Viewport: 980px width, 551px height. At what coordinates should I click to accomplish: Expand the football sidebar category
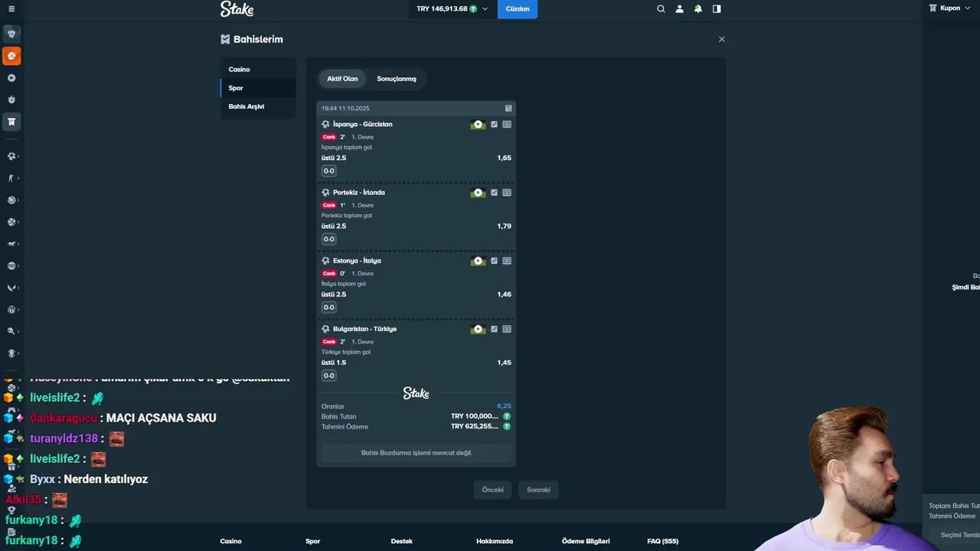[x=11, y=156]
